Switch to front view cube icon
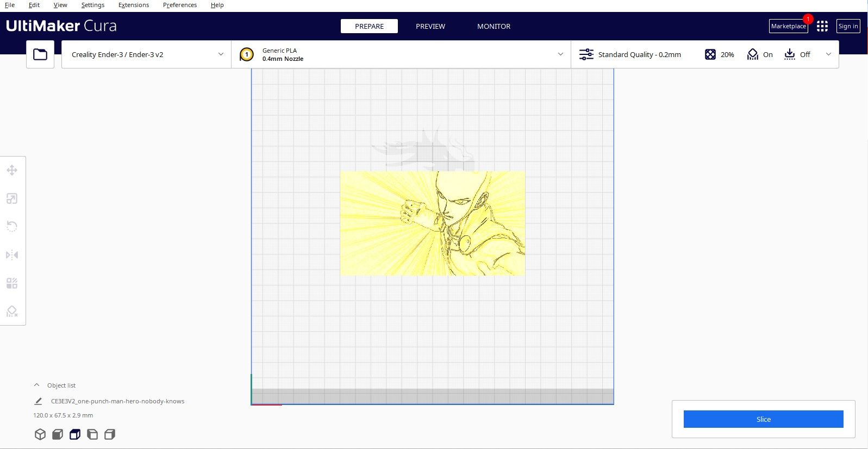 (x=58, y=434)
